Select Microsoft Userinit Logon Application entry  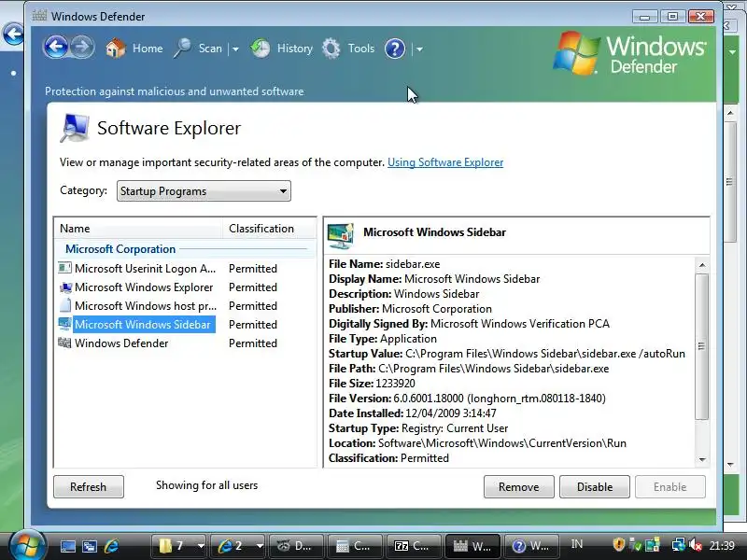coord(145,269)
